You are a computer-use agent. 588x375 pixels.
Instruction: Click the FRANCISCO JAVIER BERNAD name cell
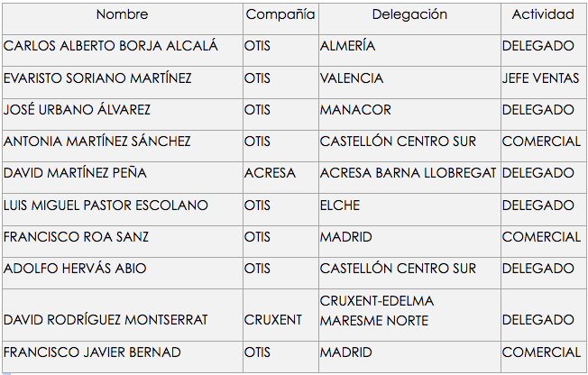pos(92,352)
